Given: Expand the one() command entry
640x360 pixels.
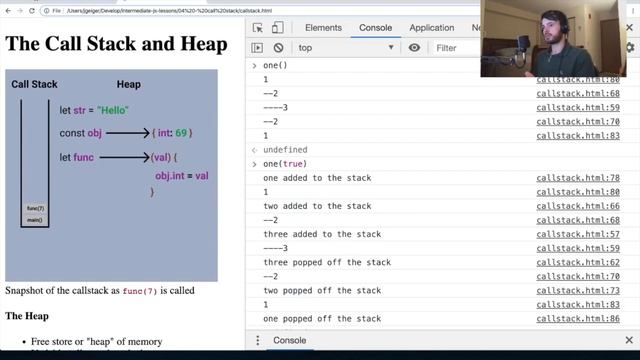Looking at the screenshot, I should click(254, 65).
